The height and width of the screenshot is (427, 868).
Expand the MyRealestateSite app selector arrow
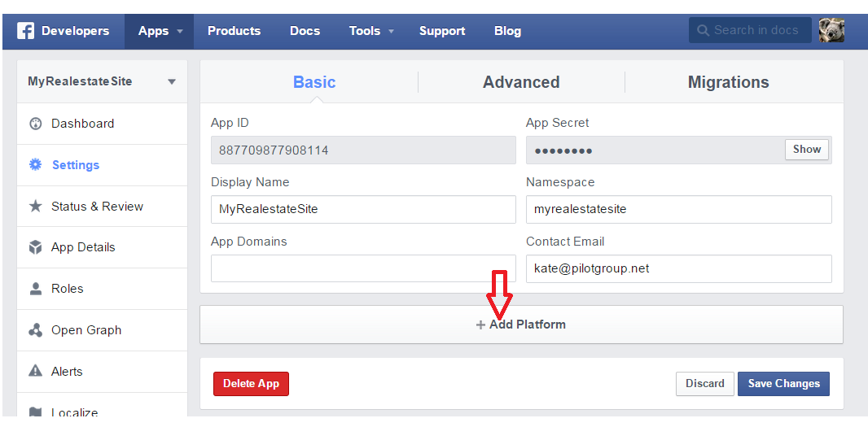172,82
